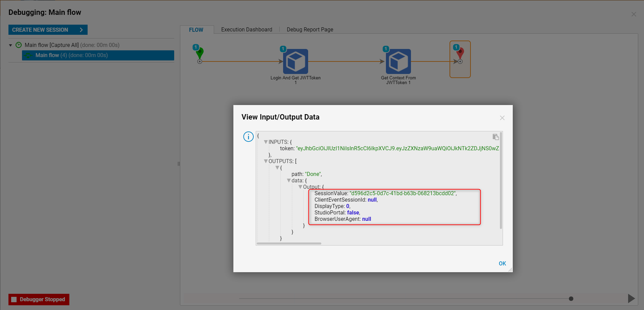Open the Debug Report Page tab
Screen dimensions: 644x310
310,30
